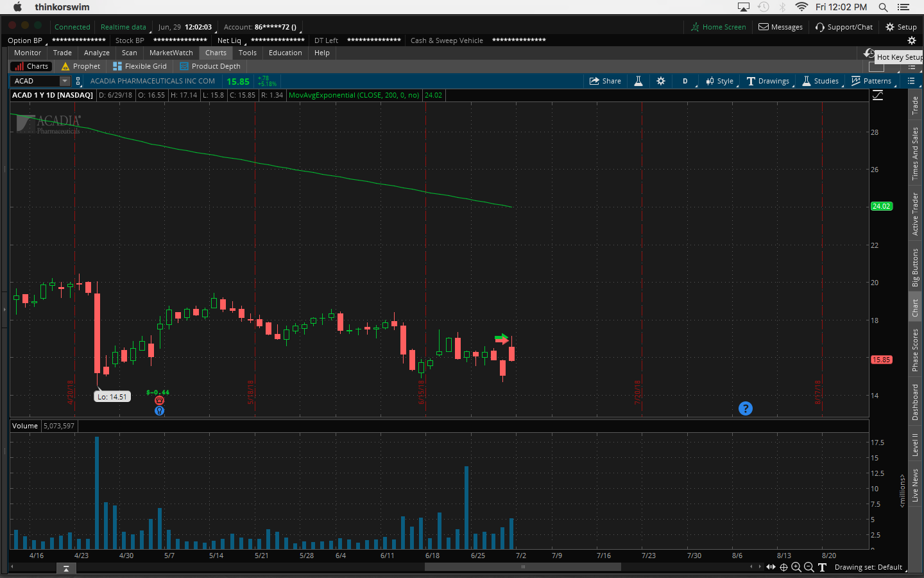Click the 15.85 last price label on axis
Image resolution: width=924 pixels, height=578 pixels.
click(x=882, y=360)
